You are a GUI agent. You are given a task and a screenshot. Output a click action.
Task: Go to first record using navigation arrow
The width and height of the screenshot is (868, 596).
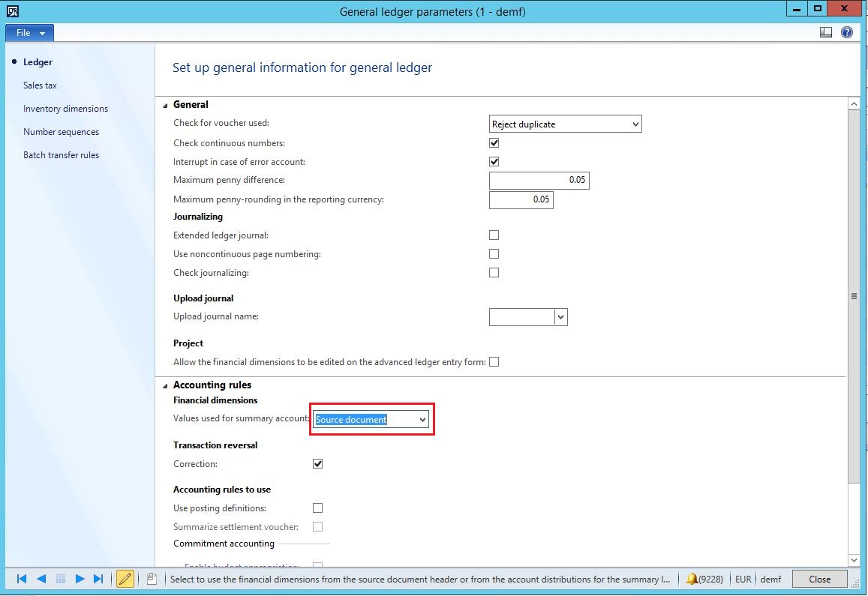tap(22, 579)
